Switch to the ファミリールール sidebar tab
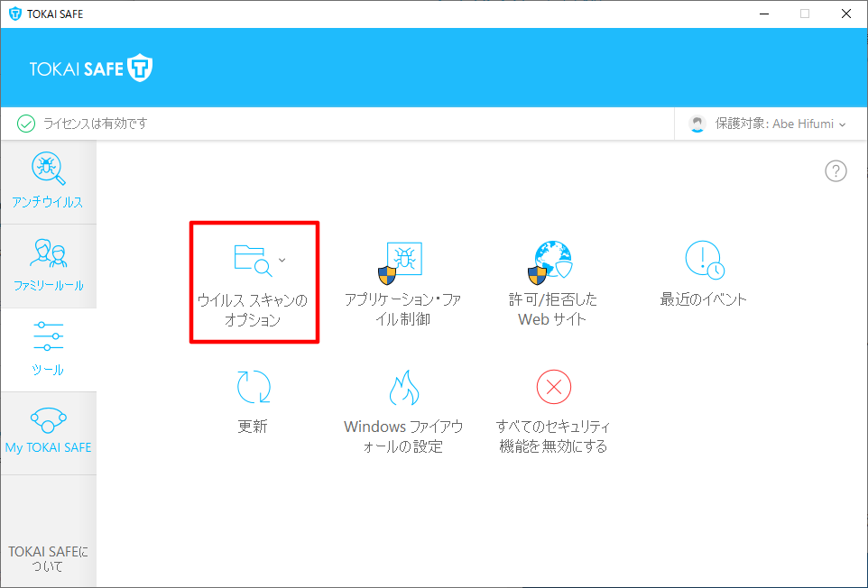The width and height of the screenshot is (868, 588). point(48,266)
